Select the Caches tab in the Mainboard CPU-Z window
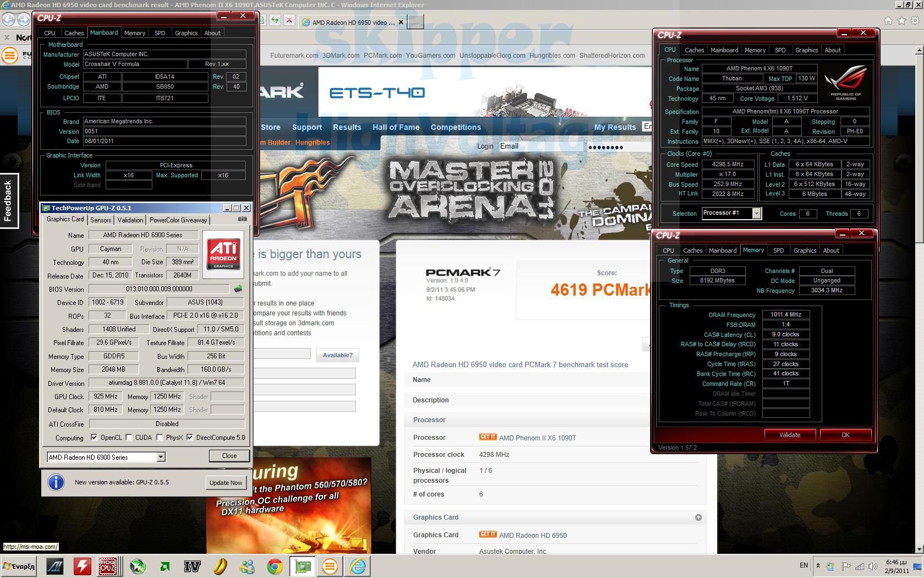924x578 pixels. (x=74, y=33)
